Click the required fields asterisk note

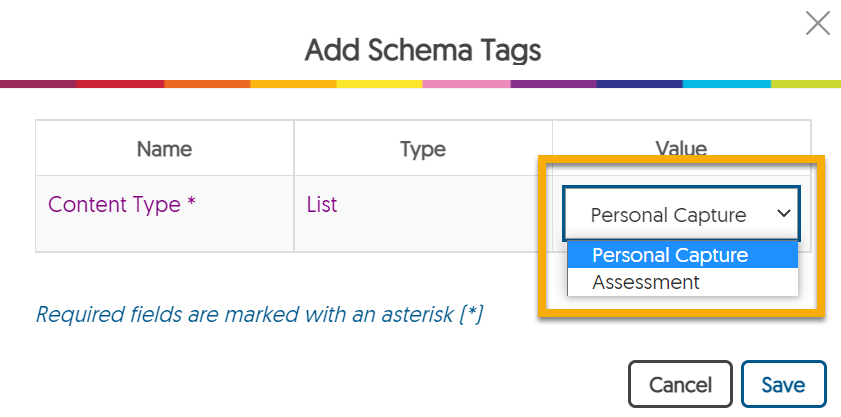coord(260,314)
